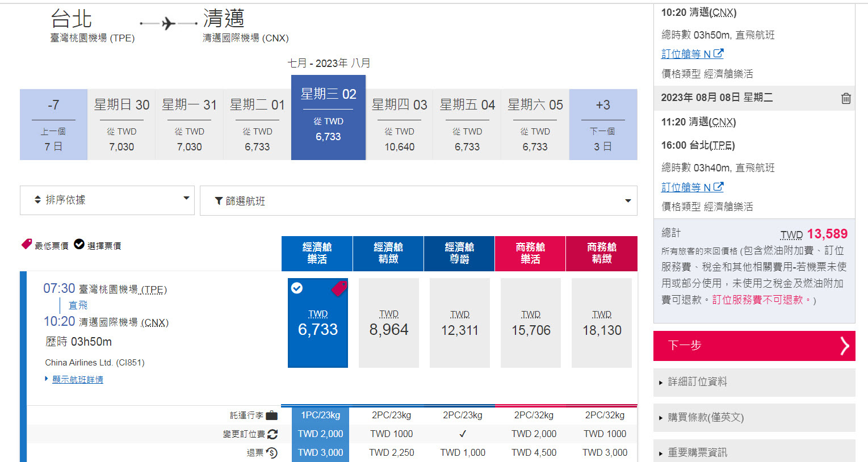Click the filter funnel icon in 篩選航班
Screen dimensions: 868x462
tap(219, 201)
